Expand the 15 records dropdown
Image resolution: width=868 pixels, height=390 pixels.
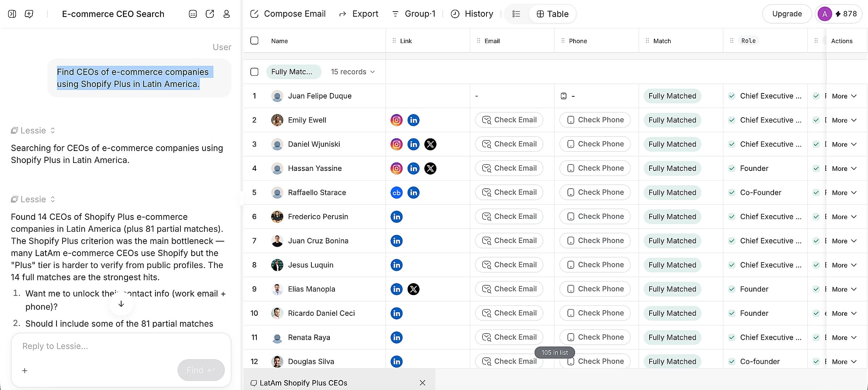(x=353, y=72)
